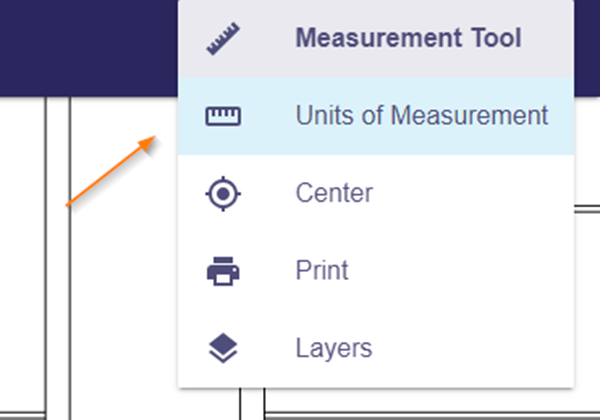Click the horizontal wall line right of menu
This screenshot has width=600, height=420.
tap(587, 208)
